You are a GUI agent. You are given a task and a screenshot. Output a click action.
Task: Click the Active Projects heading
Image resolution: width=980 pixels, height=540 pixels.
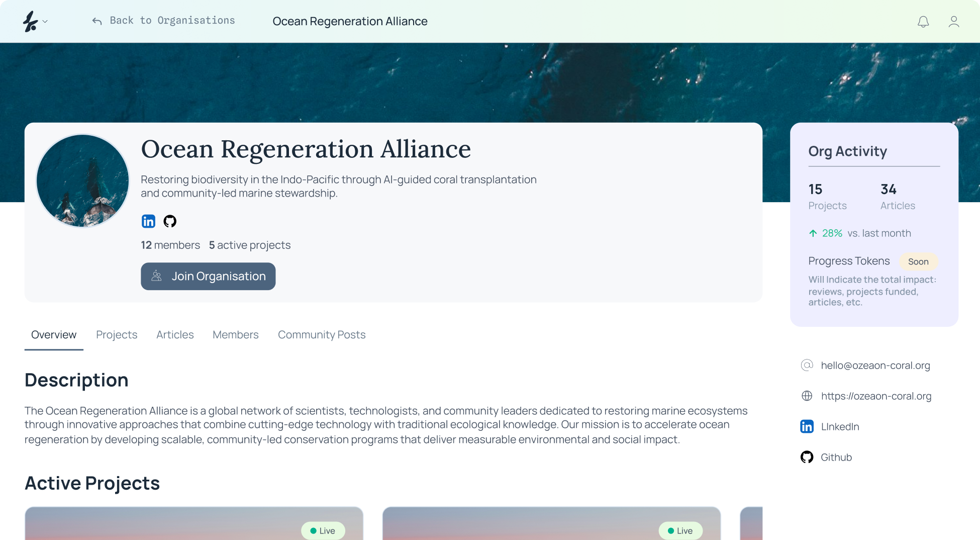92,483
